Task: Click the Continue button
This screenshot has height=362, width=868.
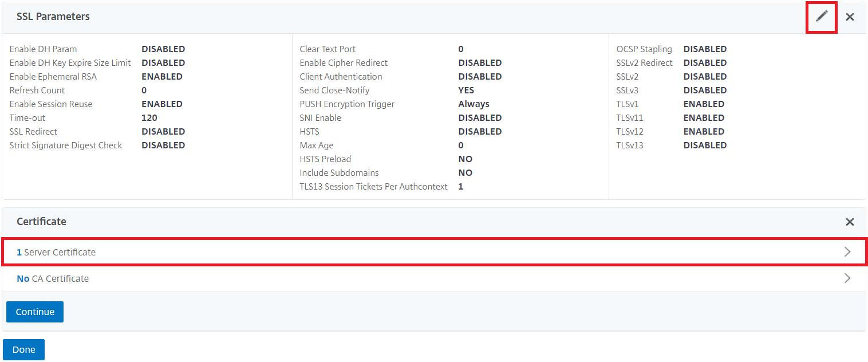Action: pyautogui.click(x=35, y=312)
